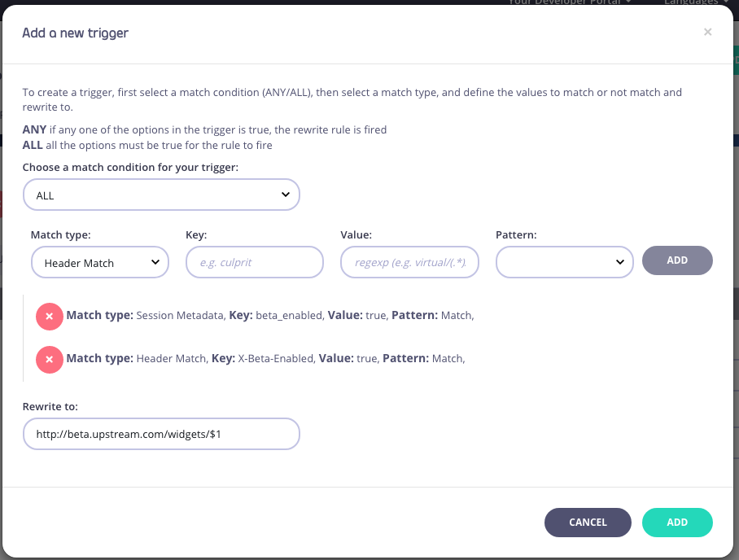This screenshot has width=739, height=560.
Task: Select the Value regexp input field
Action: (409, 261)
